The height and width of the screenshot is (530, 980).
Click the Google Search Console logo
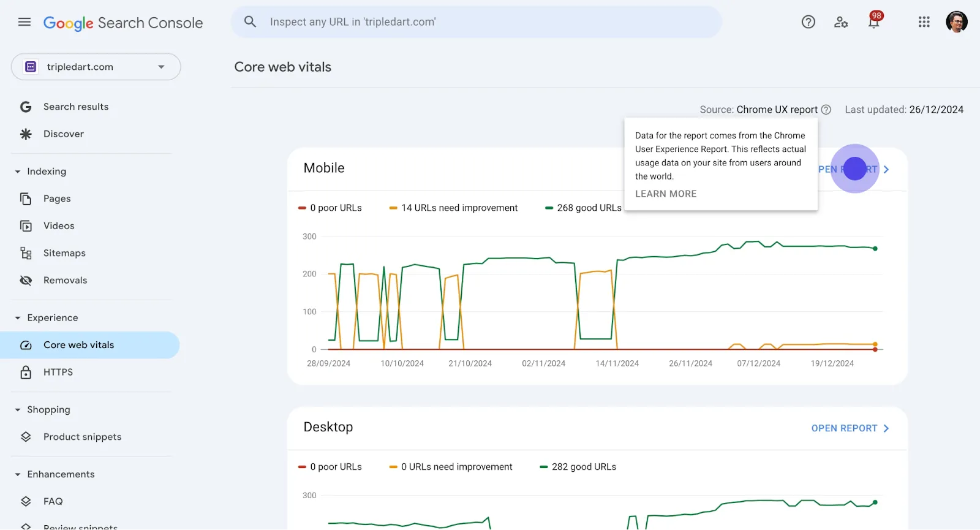pos(123,23)
